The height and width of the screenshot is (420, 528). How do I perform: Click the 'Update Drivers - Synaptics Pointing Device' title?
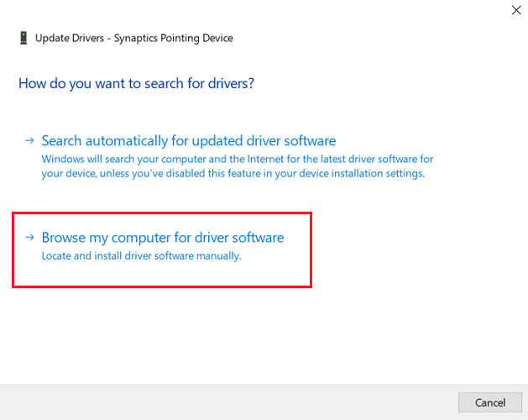tap(134, 38)
